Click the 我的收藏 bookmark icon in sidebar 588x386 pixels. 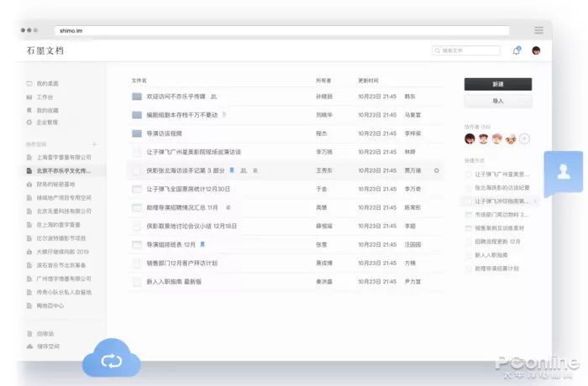pos(29,110)
